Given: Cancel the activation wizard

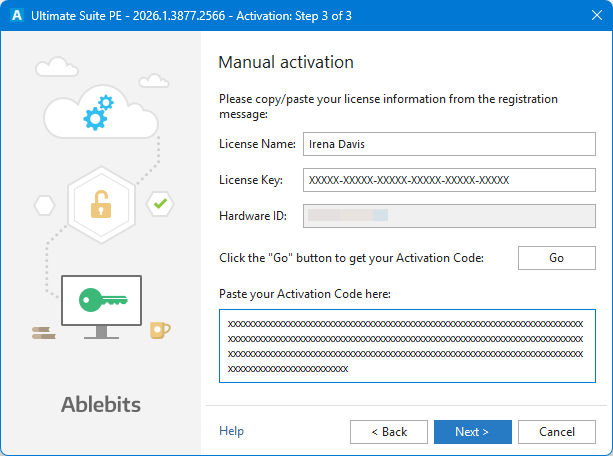Looking at the screenshot, I should click(556, 432).
